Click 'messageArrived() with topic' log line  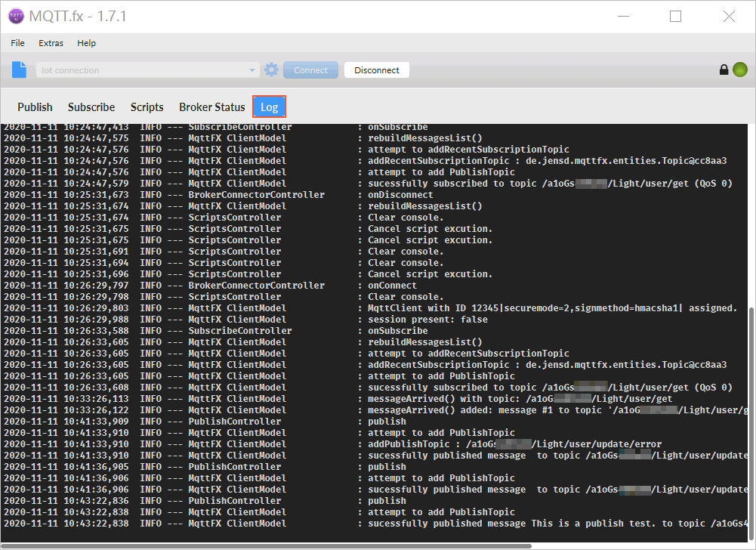click(520, 398)
